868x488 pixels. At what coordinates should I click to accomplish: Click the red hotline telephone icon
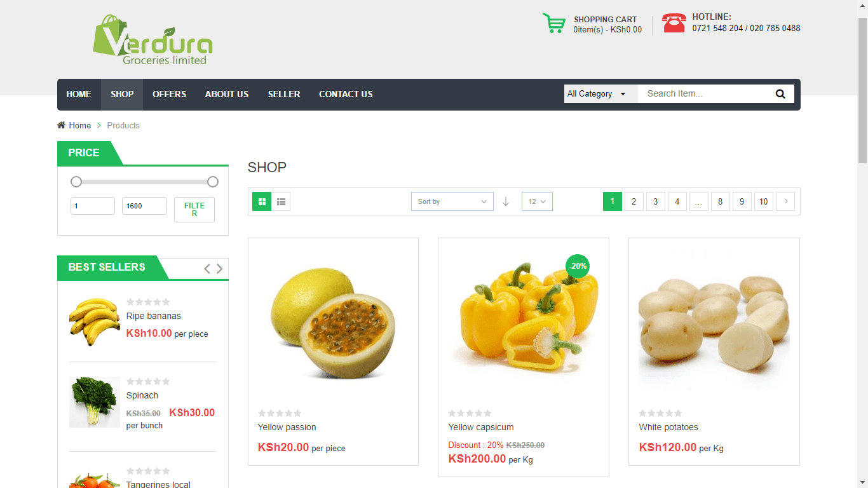click(674, 23)
